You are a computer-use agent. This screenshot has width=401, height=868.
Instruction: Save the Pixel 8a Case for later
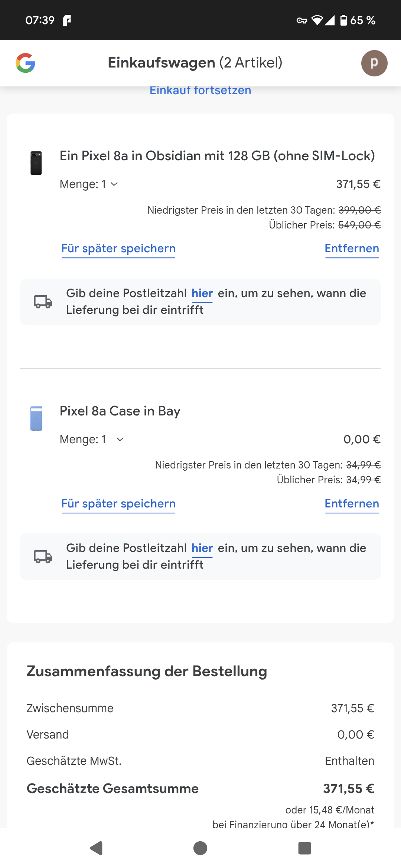pos(118,504)
